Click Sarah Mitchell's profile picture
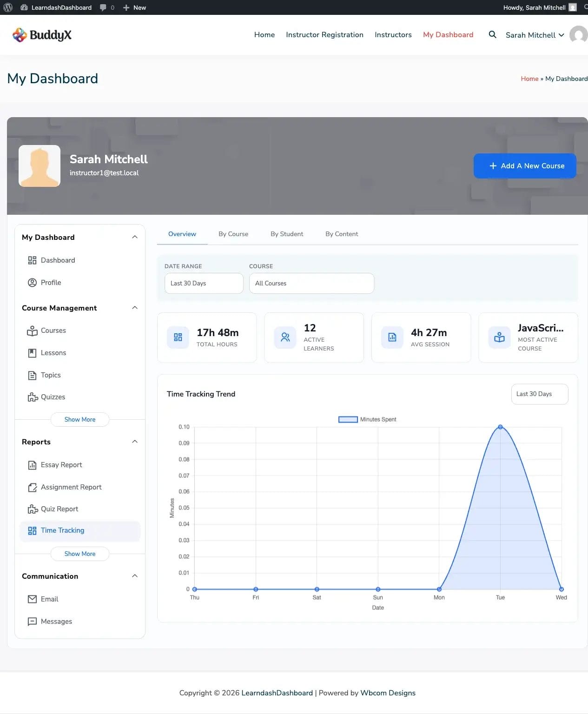The width and height of the screenshot is (588, 714). pos(40,166)
